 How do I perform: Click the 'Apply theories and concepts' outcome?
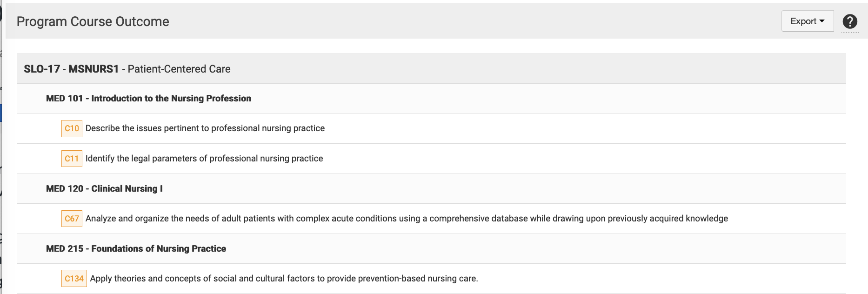[284, 279]
